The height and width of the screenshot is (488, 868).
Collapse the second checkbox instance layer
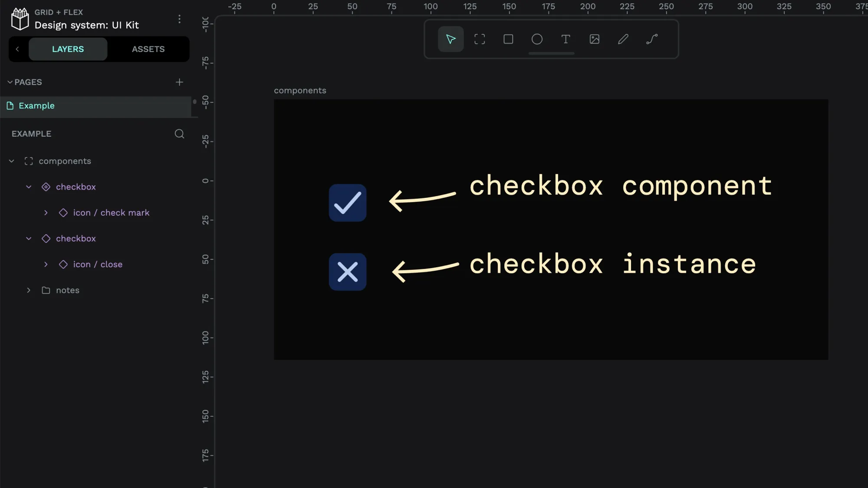click(29, 239)
